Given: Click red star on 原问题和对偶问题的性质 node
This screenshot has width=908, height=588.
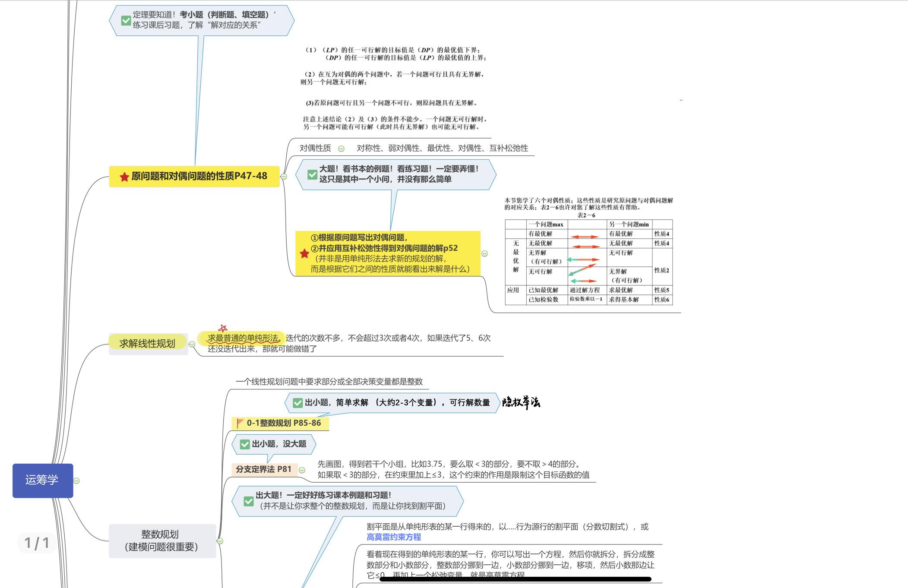Looking at the screenshot, I should click(124, 177).
